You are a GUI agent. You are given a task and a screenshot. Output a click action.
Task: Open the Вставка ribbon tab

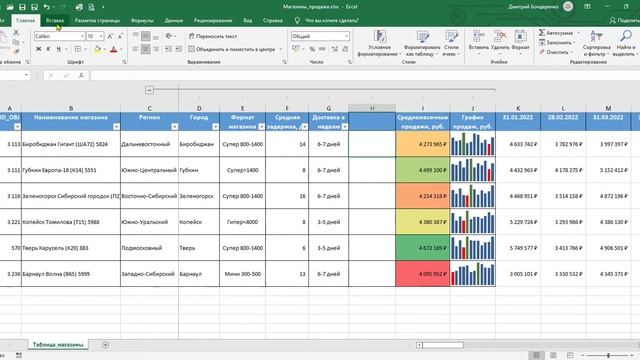55,20
